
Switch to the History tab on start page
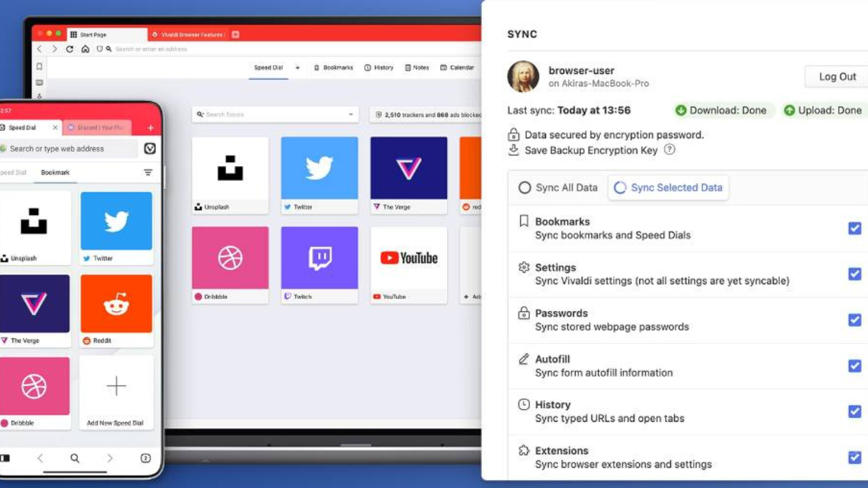[378, 68]
